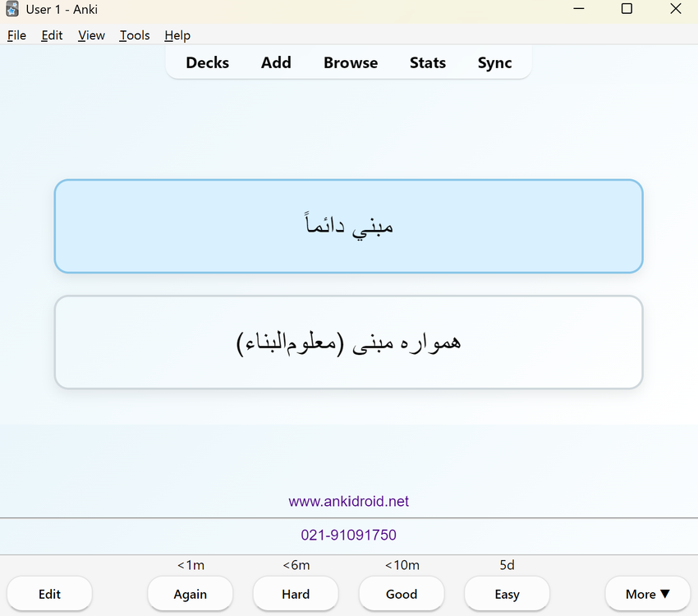
Task: Rate the card Hard
Action: coord(296,594)
